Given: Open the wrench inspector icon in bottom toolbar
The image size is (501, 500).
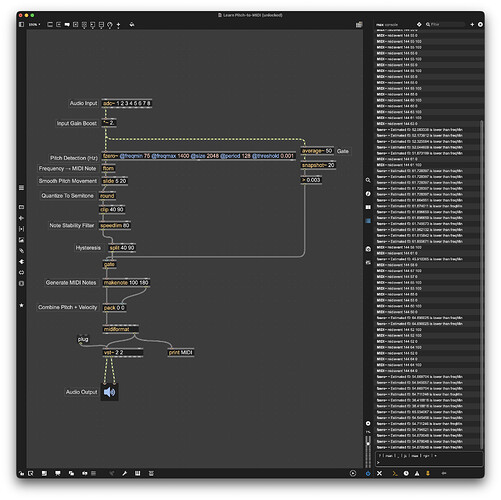Looking at the screenshot, I should click(124, 473).
